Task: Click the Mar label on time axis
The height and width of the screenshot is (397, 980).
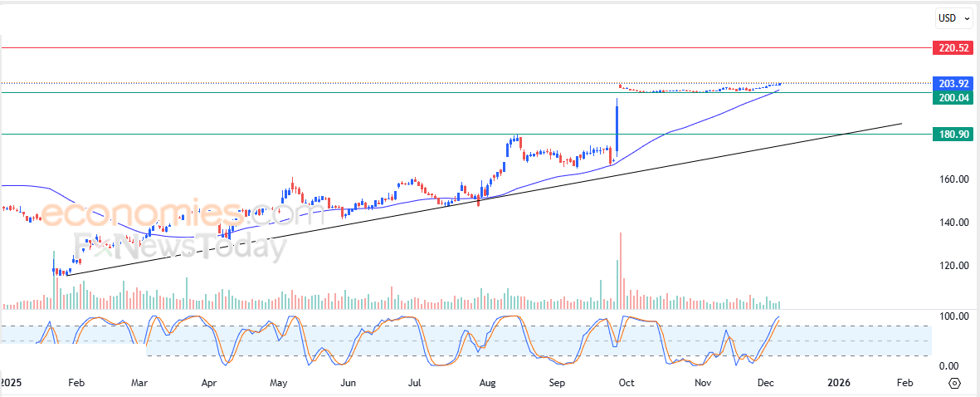Action: [x=140, y=382]
